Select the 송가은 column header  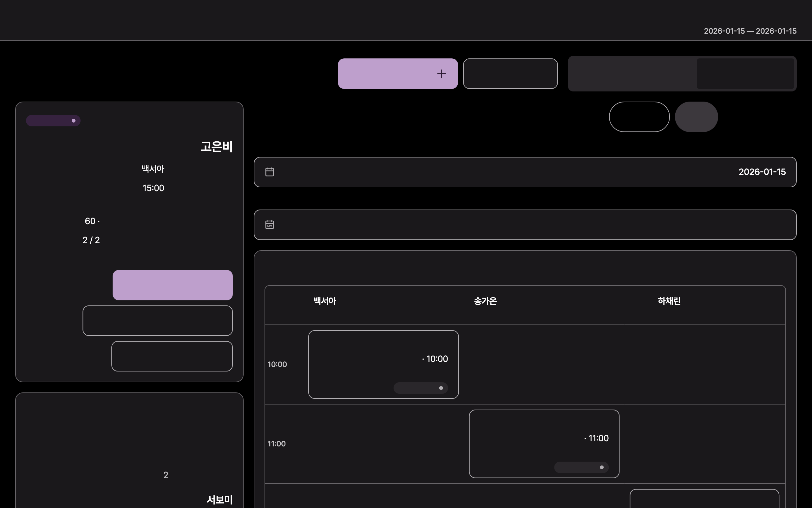click(x=485, y=301)
